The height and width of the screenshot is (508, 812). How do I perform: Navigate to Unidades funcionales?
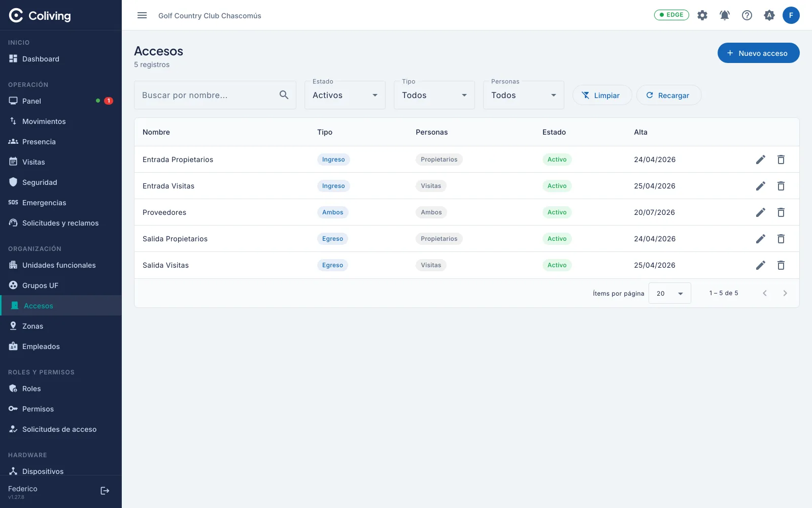[61, 265]
